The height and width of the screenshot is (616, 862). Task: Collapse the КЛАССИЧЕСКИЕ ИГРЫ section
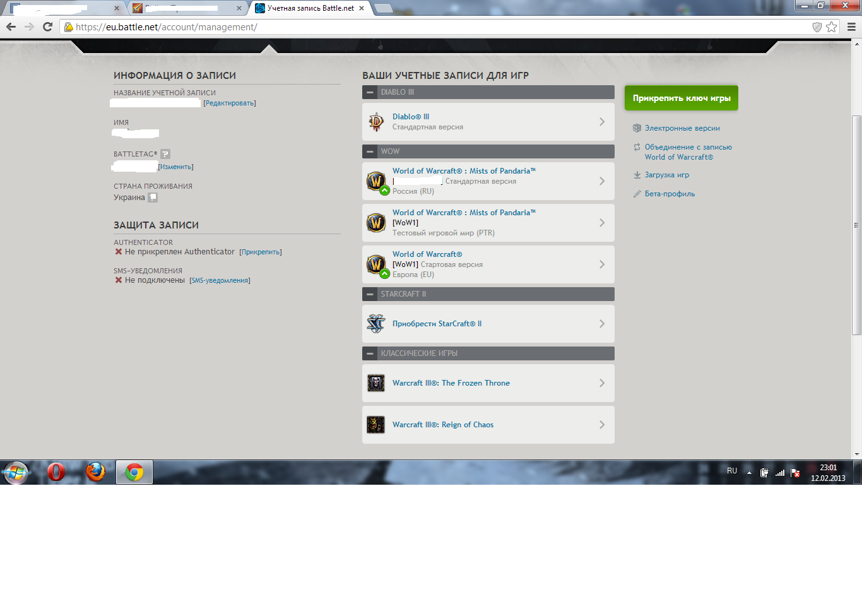click(370, 353)
